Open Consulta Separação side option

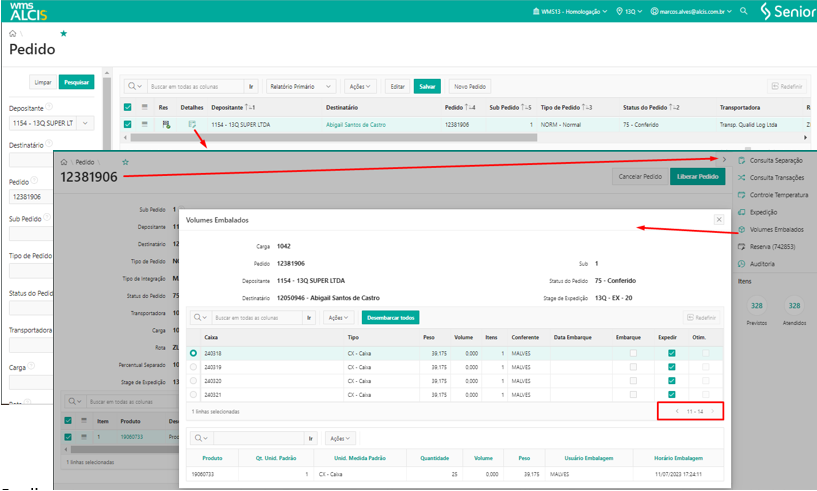coord(770,161)
